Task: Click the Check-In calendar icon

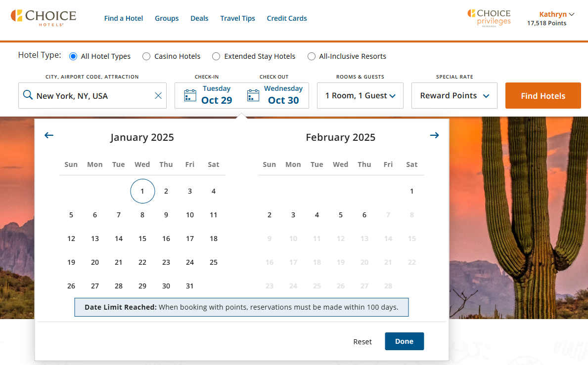Action: [190, 94]
